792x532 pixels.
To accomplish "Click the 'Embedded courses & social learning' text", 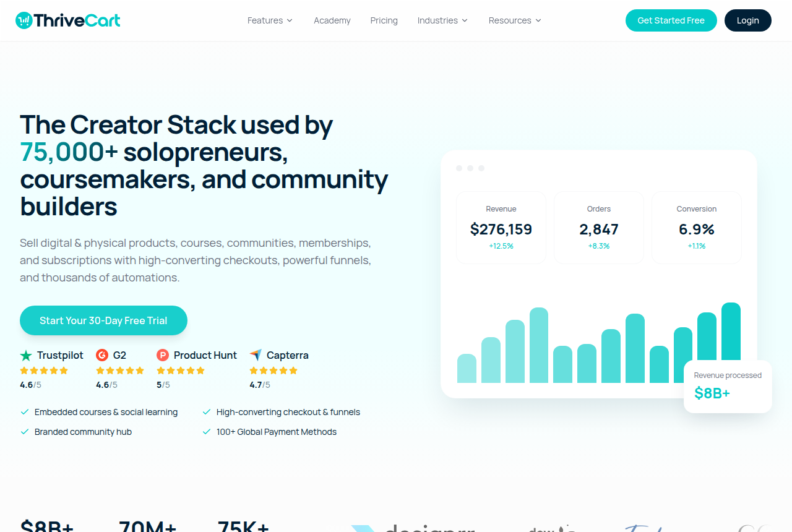I will pyautogui.click(x=106, y=412).
